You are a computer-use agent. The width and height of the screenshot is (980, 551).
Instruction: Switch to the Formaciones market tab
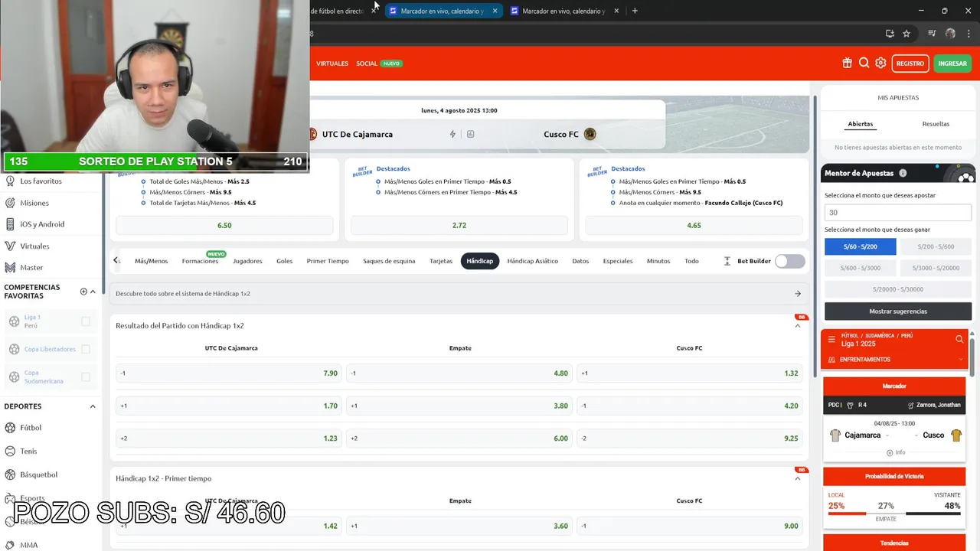200,261
